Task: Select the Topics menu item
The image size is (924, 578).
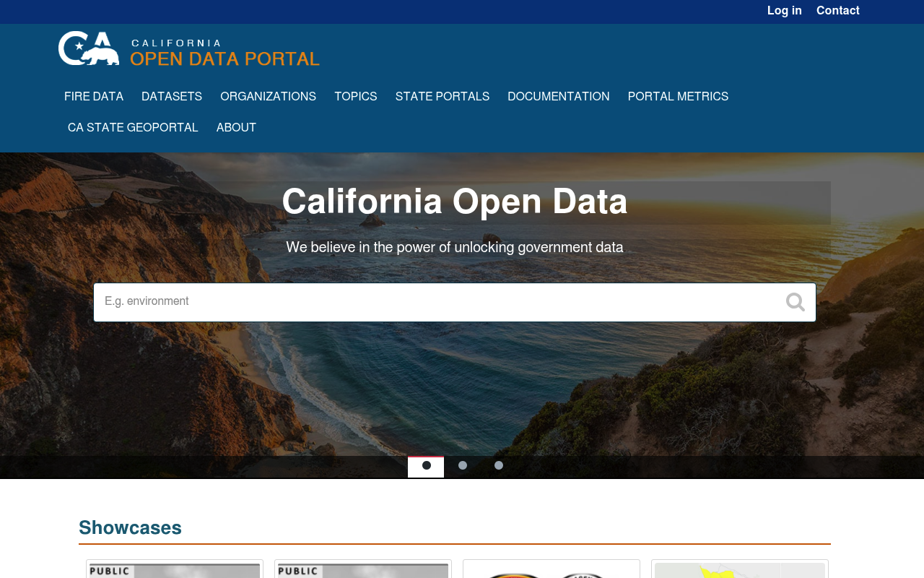Action: coord(356,97)
